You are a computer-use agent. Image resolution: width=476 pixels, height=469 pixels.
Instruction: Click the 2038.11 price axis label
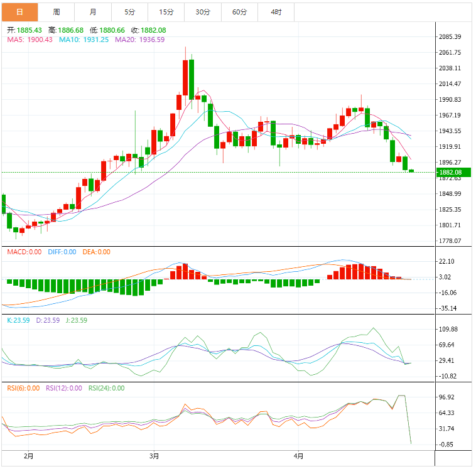point(450,68)
